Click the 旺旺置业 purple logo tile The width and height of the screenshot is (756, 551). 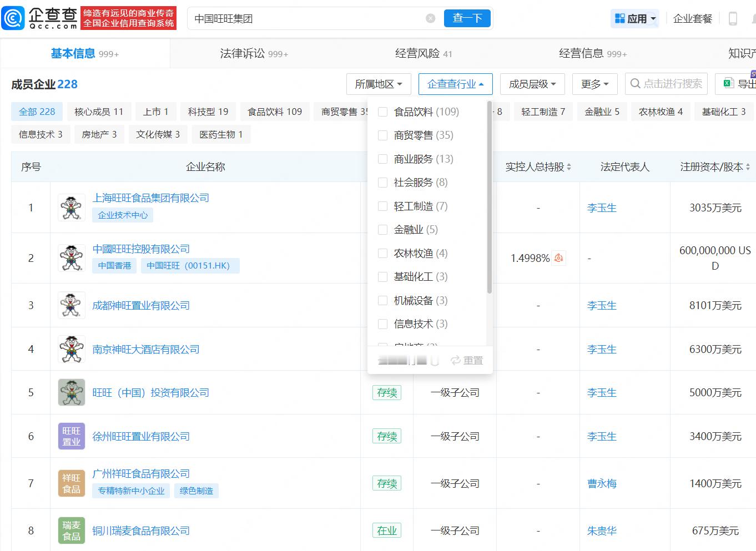72,436
